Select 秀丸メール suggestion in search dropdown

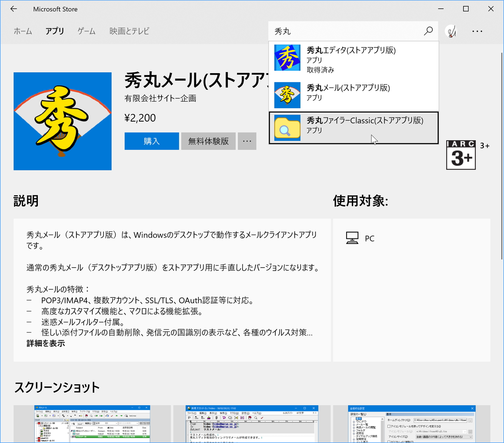(x=354, y=94)
